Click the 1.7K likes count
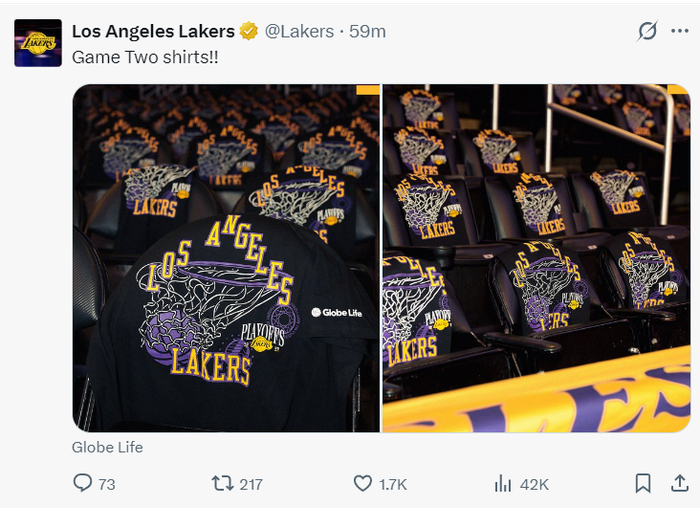 pos(393,484)
